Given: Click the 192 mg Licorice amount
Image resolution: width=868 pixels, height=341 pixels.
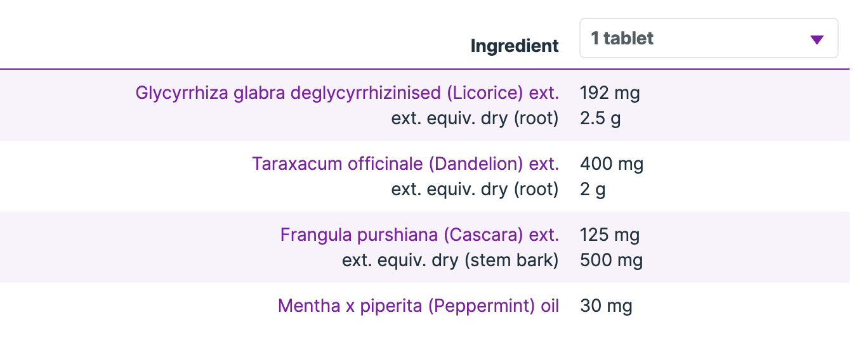Looking at the screenshot, I should click(x=610, y=93).
